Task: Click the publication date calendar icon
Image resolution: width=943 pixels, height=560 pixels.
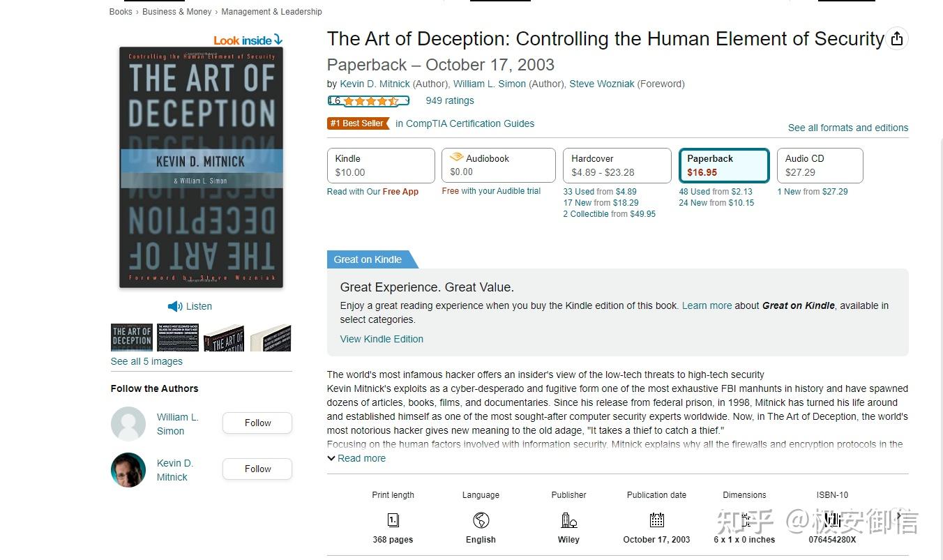Action: coord(656,520)
